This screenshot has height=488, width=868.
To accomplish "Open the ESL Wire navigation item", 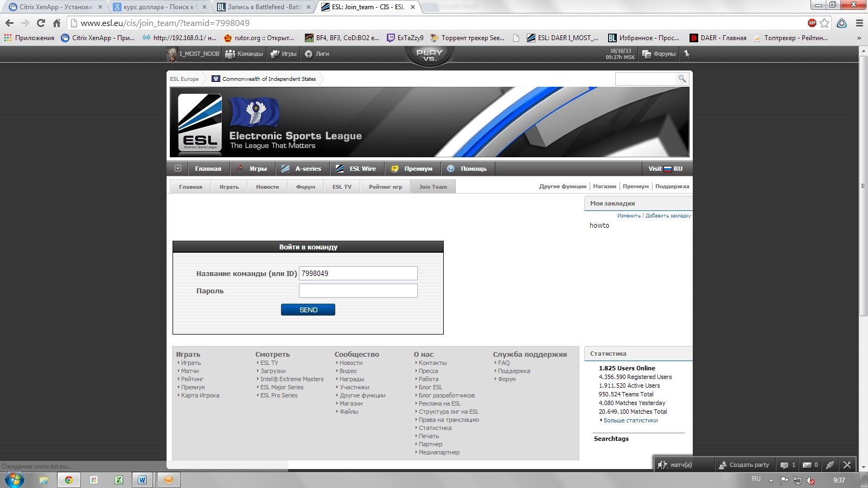I will (x=356, y=169).
